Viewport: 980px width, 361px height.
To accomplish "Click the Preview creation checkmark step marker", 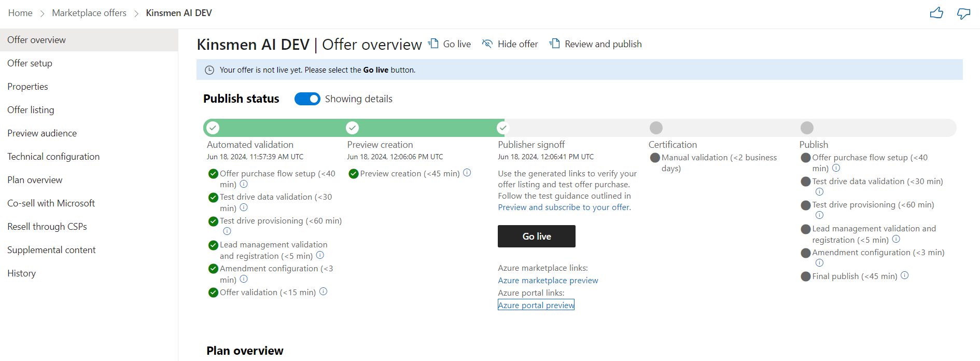I will coord(353,128).
